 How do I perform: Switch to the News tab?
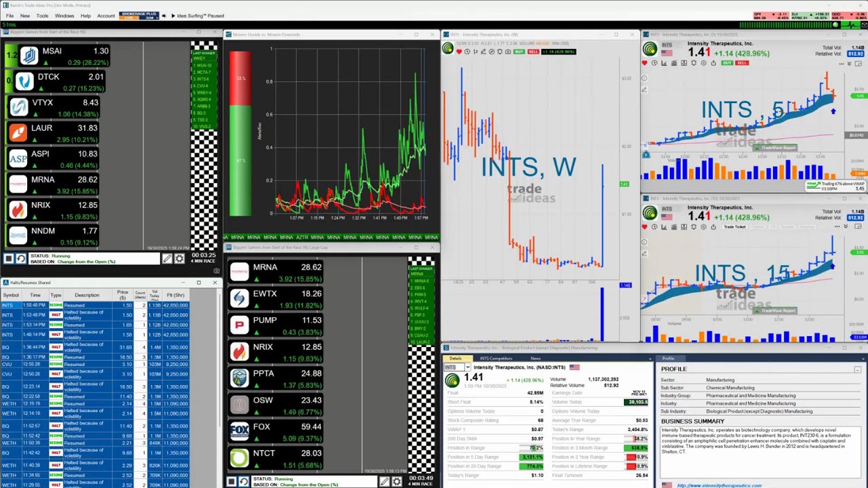coord(536,358)
